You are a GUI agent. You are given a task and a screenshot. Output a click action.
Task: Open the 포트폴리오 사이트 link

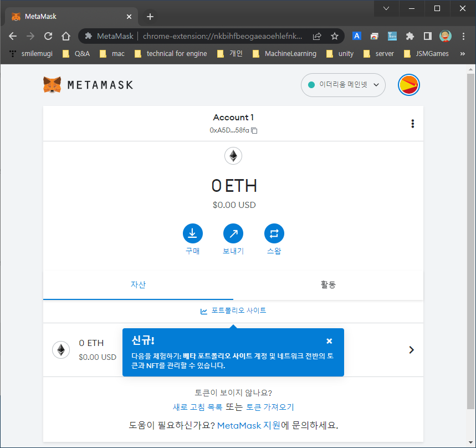(x=239, y=310)
